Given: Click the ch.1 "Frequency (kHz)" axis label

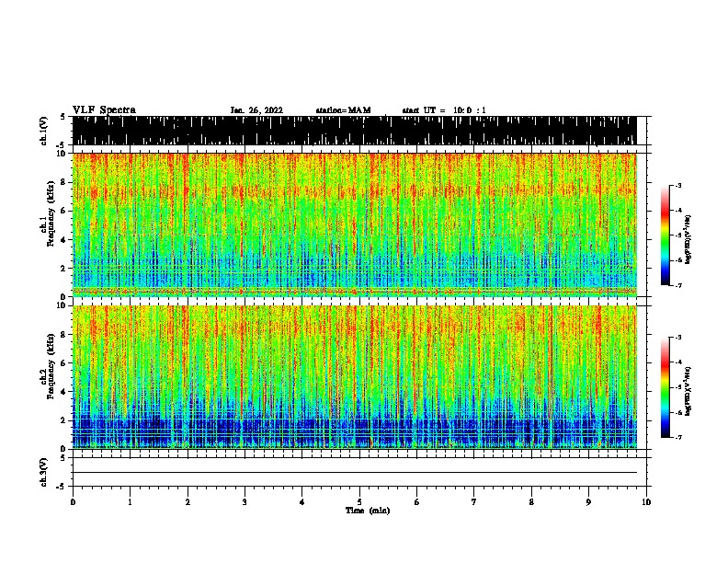Looking at the screenshot, I should click(51, 214).
